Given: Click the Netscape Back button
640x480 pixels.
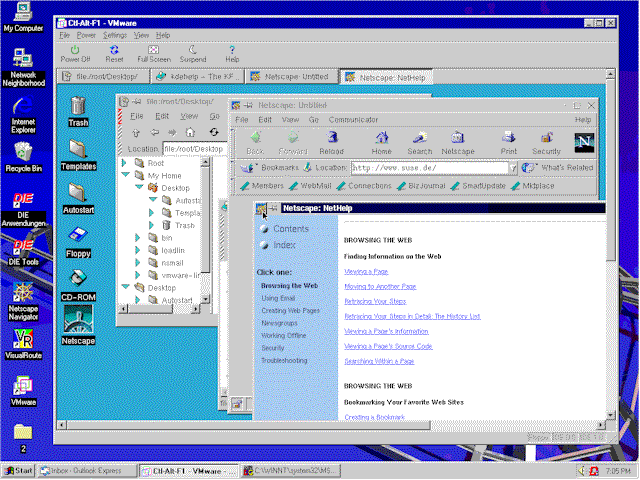Looking at the screenshot, I should 256,143.
